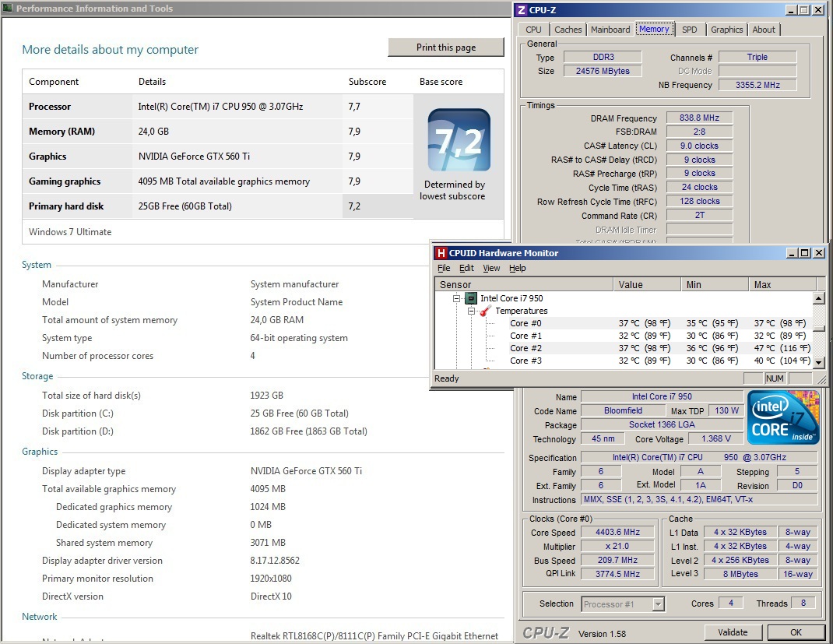This screenshot has width=833, height=644.
Task: Select the Memory tab
Action: pos(655,30)
